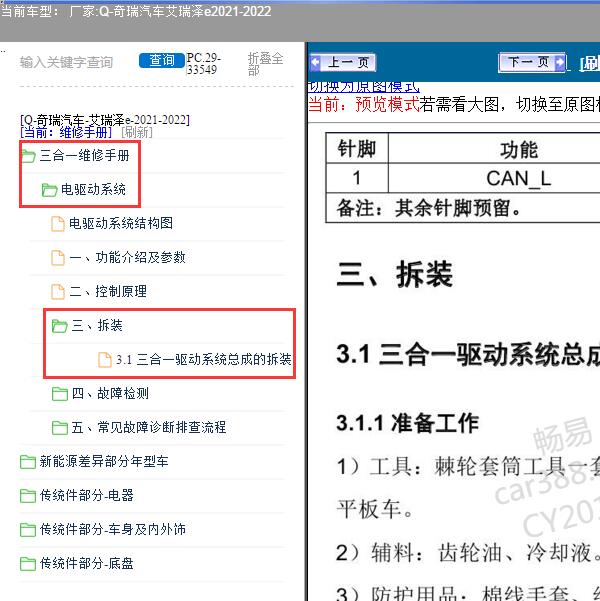Image resolution: width=600 pixels, height=601 pixels.
Task: Click the PC.29-33549 text
Action: pyautogui.click(x=203, y=64)
